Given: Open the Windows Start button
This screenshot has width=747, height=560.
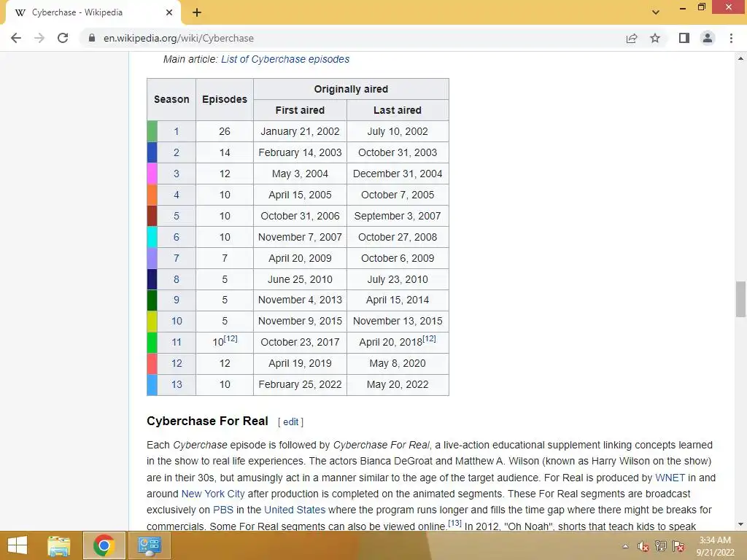Looking at the screenshot, I should tap(18, 545).
